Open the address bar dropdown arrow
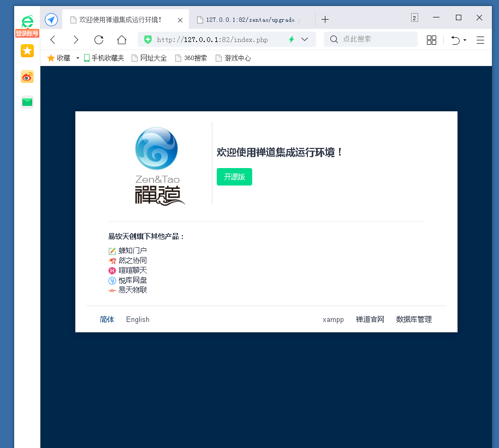 point(305,39)
